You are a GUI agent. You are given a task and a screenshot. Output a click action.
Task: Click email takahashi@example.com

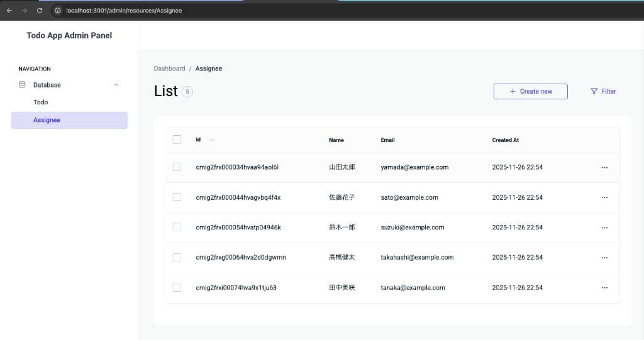pos(418,258)
